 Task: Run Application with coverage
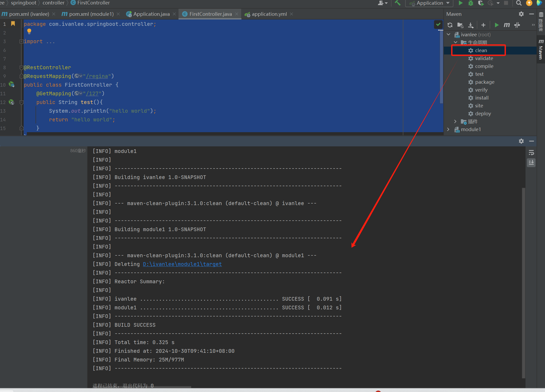[x=481, y=3]
